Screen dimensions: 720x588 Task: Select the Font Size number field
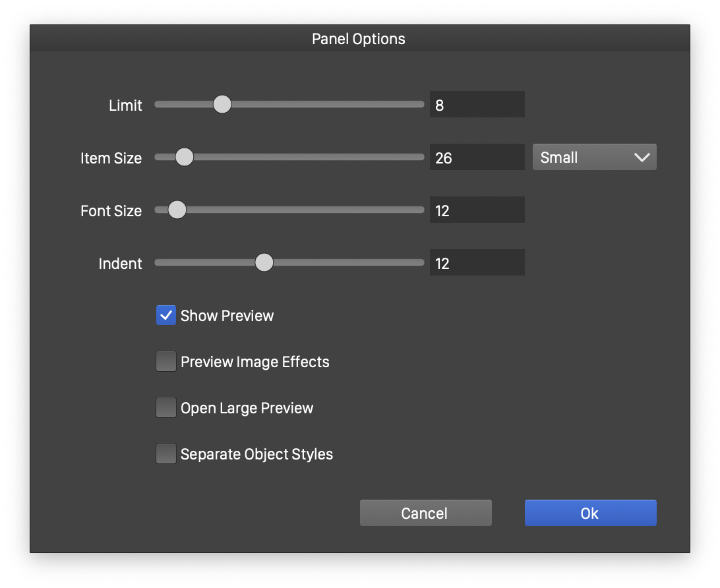click(x=477, y=210)
